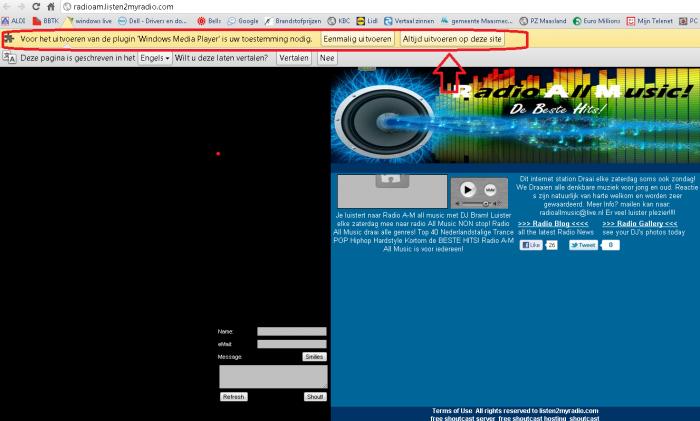Open the Vertaal zinnen bookmark
The image size is (700, 421).
[409, 21]
